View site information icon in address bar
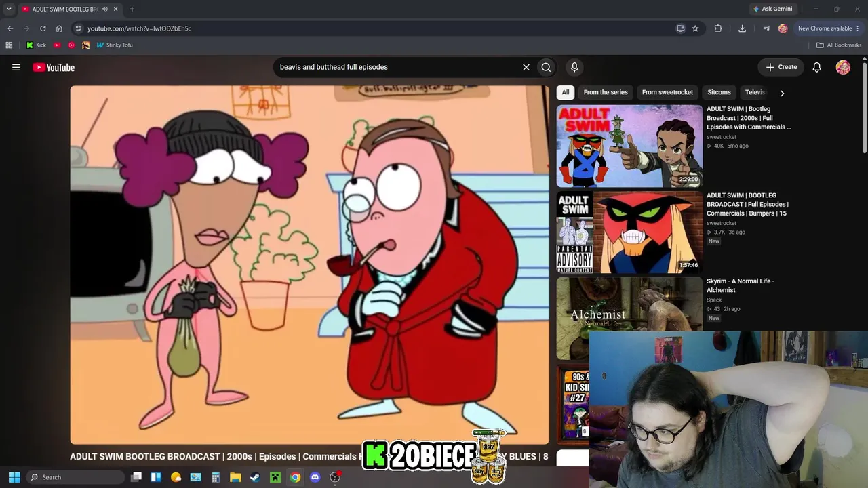Viewport: 868px width, 488px height. coord(79,28)
